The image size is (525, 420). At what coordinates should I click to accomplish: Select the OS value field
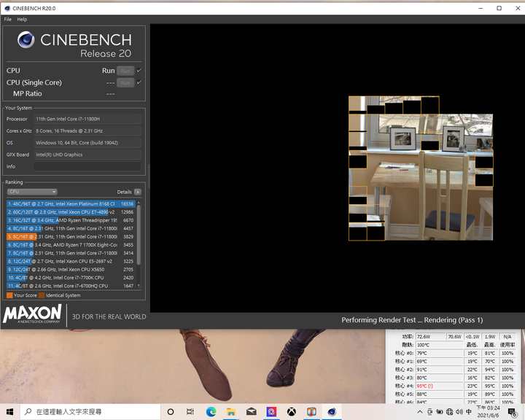[x=87, y=143]
